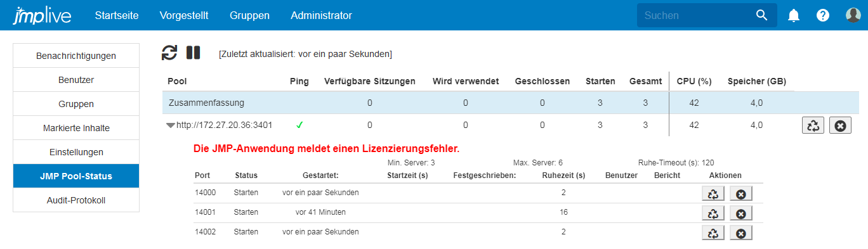Click the Ruhezeit (s) column header

click(x=563, y=176)
